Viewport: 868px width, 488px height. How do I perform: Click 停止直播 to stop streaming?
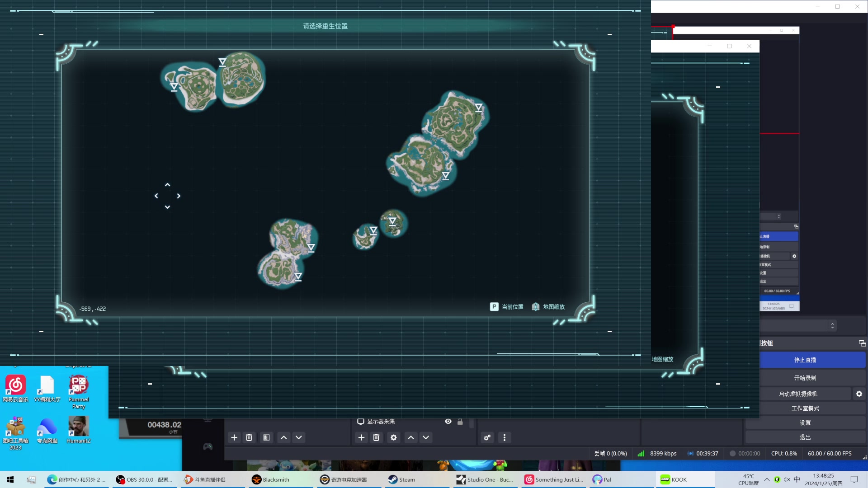pos(805,360)
